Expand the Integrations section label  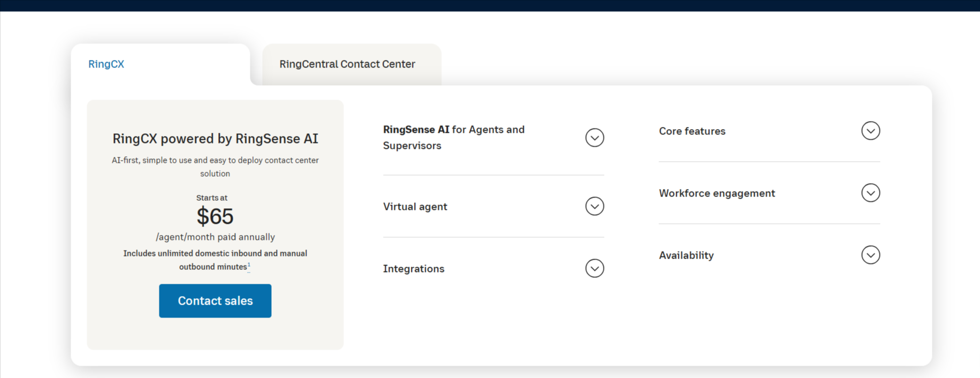(414, 269)
